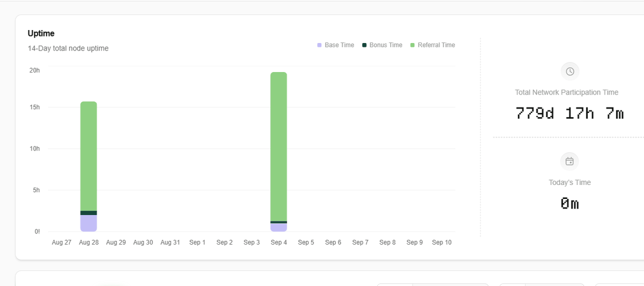Click the Aug 28 axis label
This screenshot has width=644, height=286.
(x=89, y=242)
